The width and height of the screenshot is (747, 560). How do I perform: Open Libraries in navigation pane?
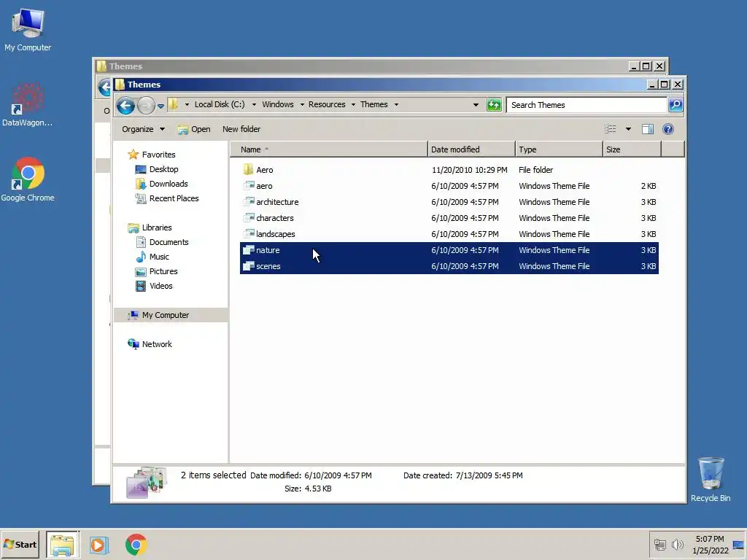[x=150, y=227]
